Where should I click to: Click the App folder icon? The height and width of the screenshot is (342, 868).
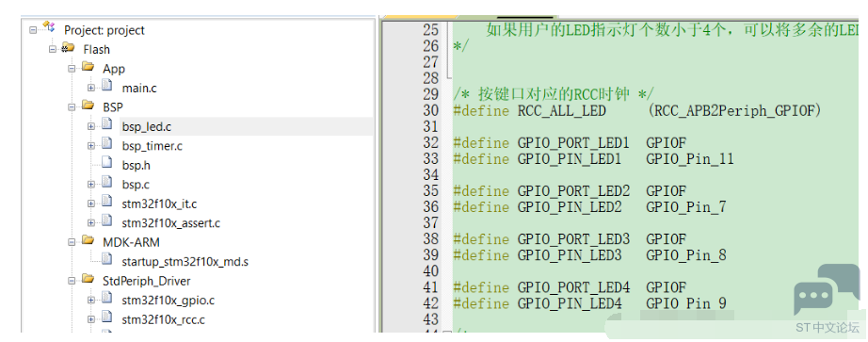[x=88, y=68]
